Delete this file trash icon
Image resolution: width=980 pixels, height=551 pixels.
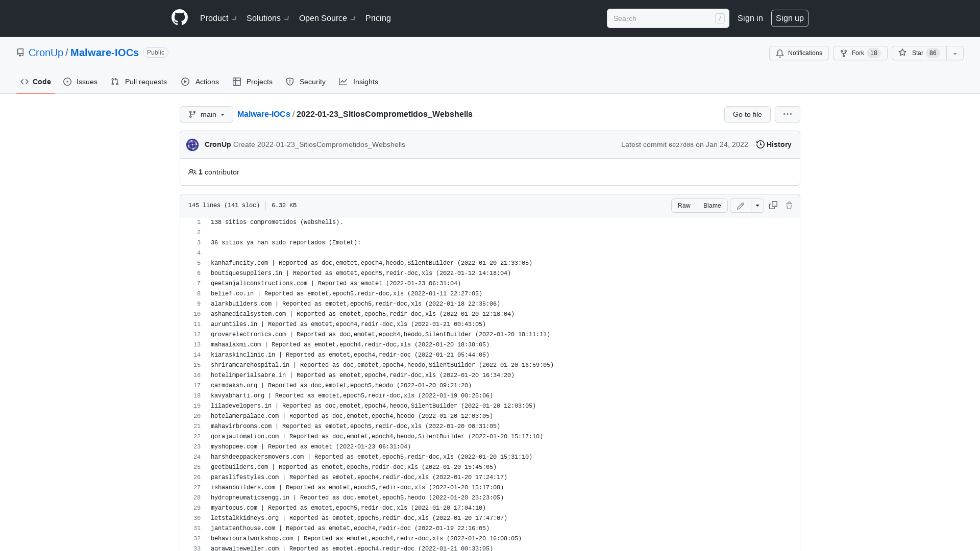789,206
